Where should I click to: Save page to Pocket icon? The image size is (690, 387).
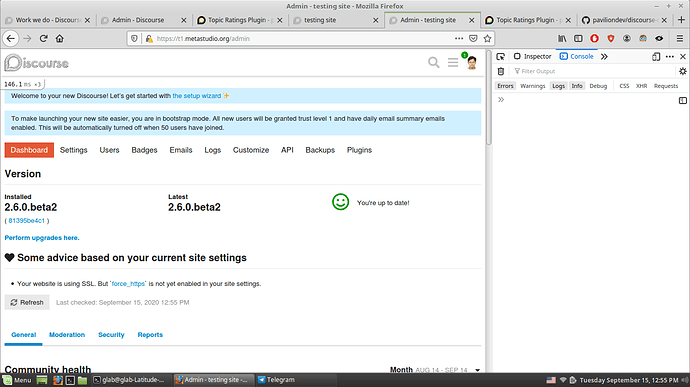473,39
